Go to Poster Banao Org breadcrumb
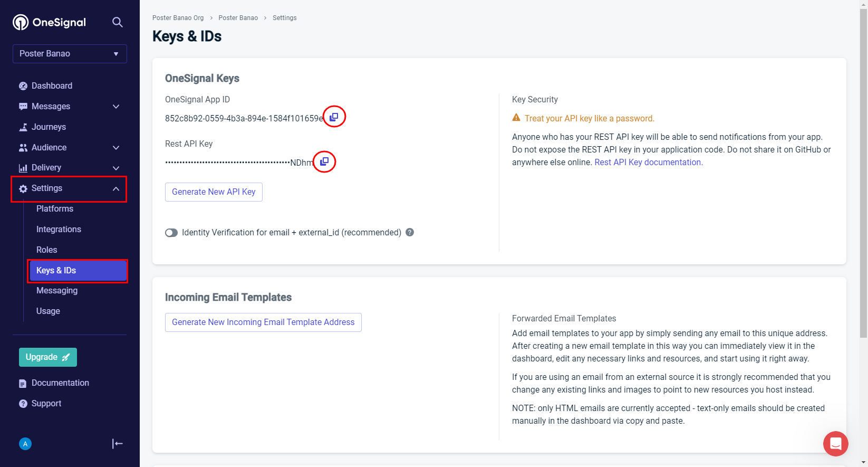The image size is (868, 467). pos(178,18)
